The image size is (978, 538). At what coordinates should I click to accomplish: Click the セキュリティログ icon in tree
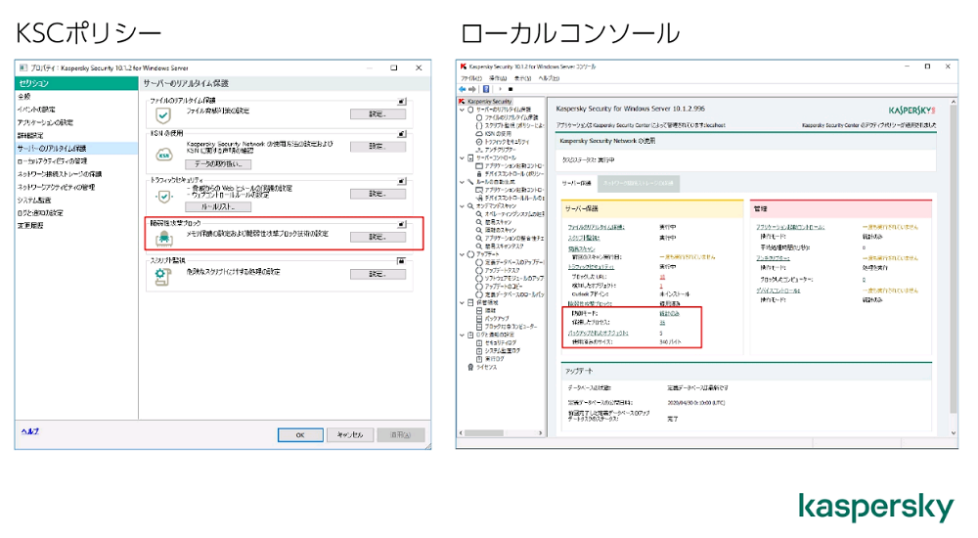click(479, 343)
